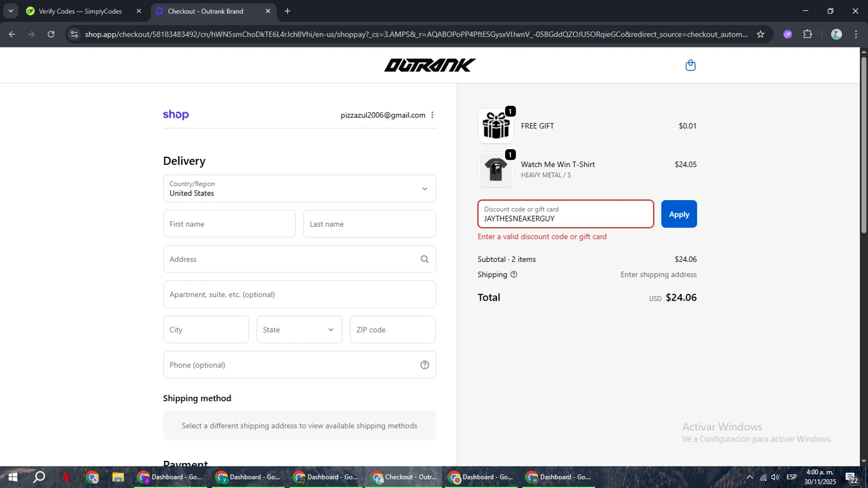Focus the Last name field

point(369,224)
